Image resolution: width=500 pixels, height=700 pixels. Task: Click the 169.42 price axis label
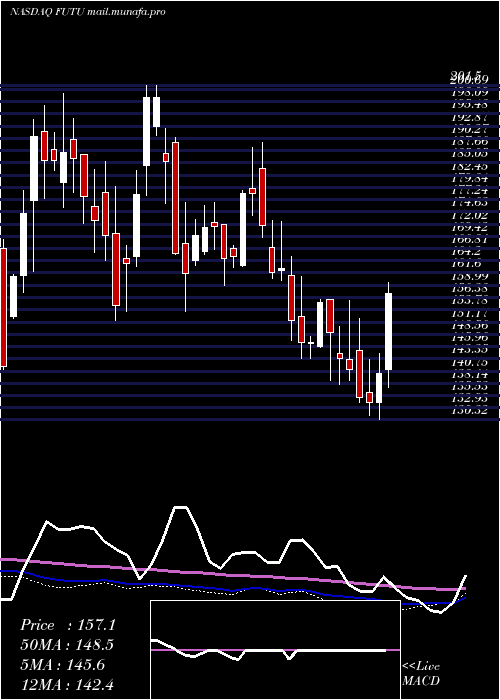tap(469, 228)
